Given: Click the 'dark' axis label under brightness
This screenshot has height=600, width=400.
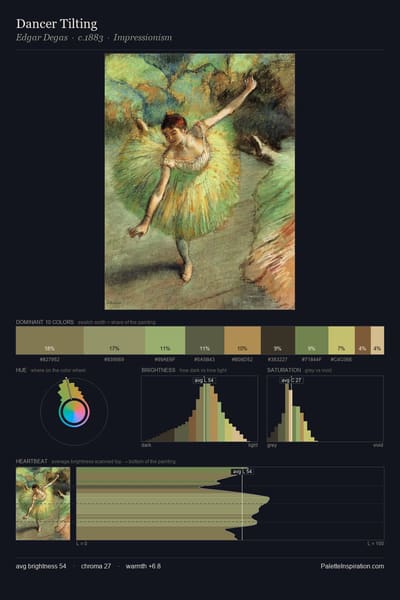Looking at the screenshot, I should coord(146,445).
